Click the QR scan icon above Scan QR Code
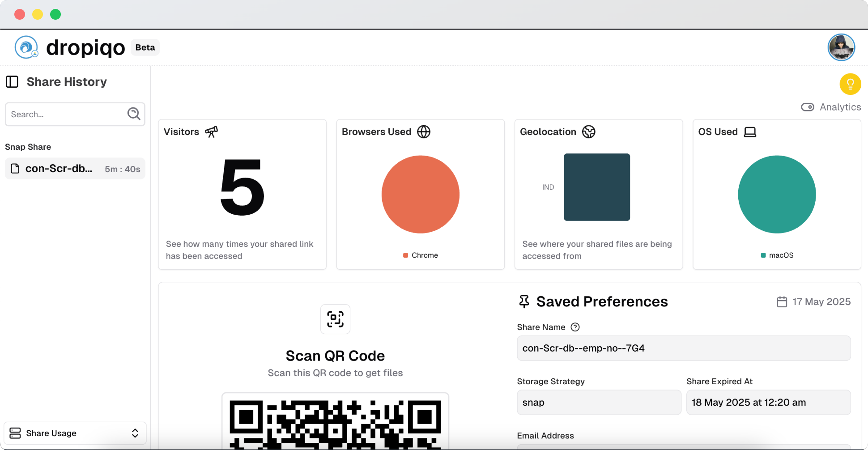The width and height of the screenshot is (868, 450). click(335, 319)
